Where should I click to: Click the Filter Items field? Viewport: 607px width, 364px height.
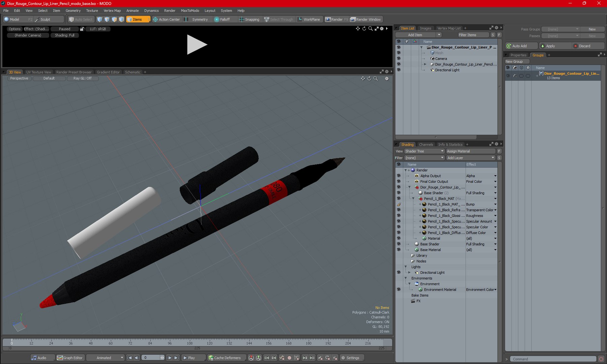[x=473, y=35]
